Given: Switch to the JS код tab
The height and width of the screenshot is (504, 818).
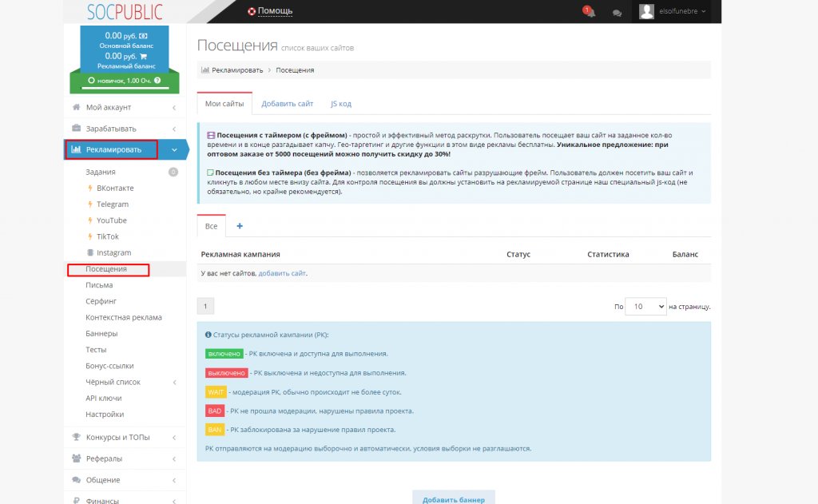Looking at the screenshot, I should 341,104.
